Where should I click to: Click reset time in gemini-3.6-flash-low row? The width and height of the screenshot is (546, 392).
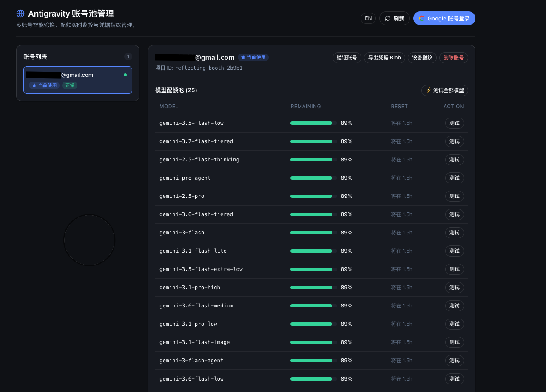tap(402, 379)
